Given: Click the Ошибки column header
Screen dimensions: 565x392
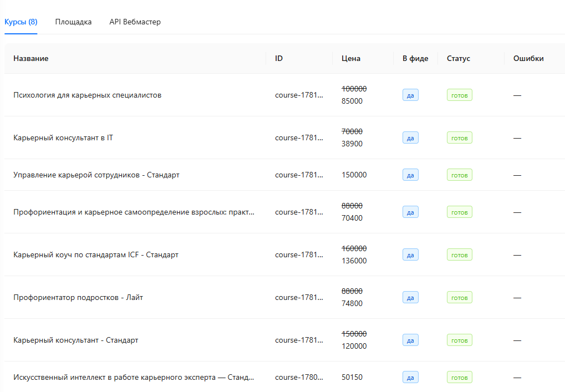Looking at the screenshot, I should click(528, 58).
